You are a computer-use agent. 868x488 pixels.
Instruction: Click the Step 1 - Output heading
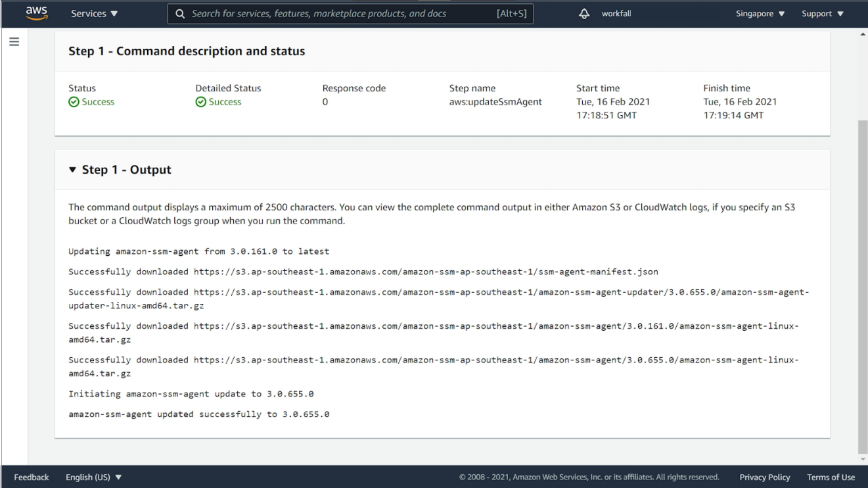point(126,170)
